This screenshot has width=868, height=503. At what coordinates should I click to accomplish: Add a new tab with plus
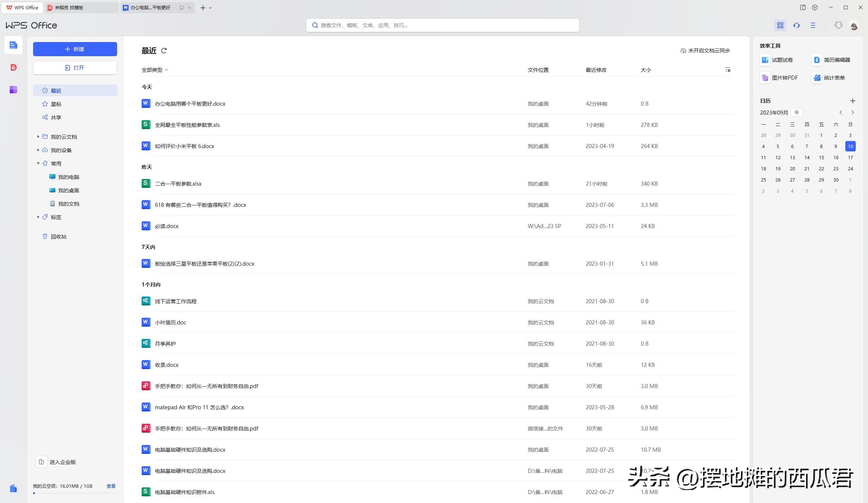tap(203, 8)
